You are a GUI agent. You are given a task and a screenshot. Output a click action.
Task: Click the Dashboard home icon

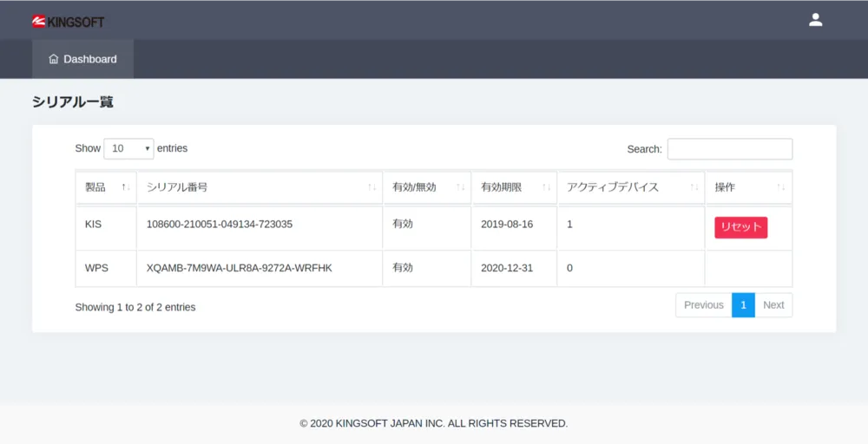tap(54, 59)
